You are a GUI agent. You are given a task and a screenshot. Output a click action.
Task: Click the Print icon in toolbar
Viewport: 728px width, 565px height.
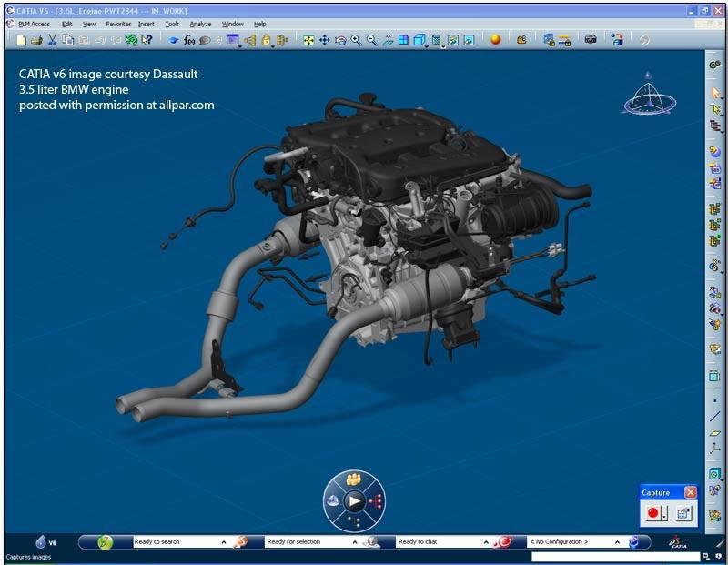[x=36, y=40]
